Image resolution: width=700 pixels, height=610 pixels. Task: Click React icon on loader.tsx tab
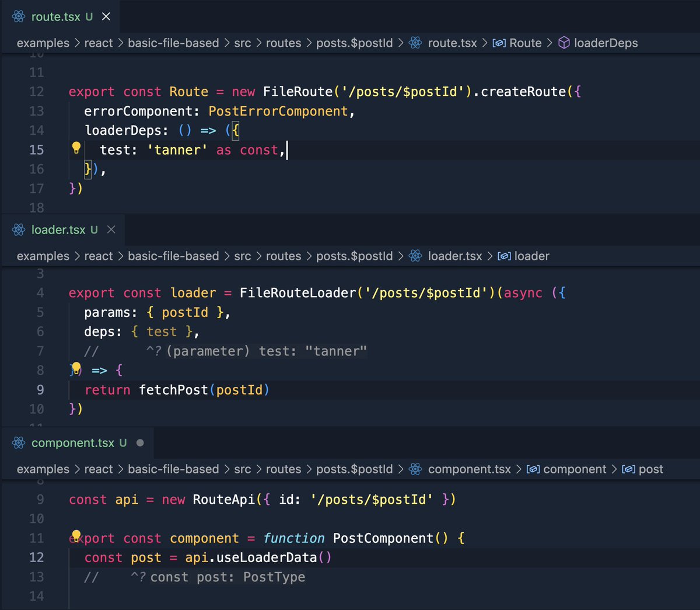[x=19, y=229]
